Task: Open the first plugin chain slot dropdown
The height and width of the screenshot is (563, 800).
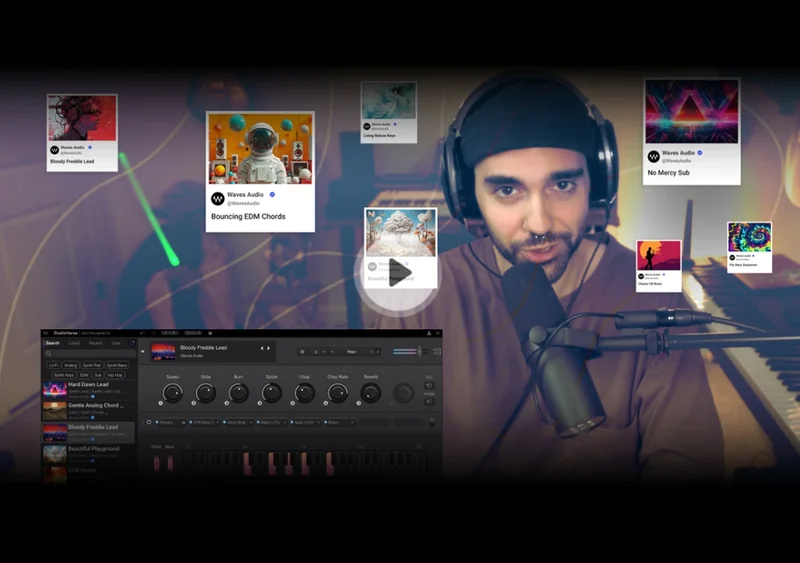Action: (x=171, y=423)
